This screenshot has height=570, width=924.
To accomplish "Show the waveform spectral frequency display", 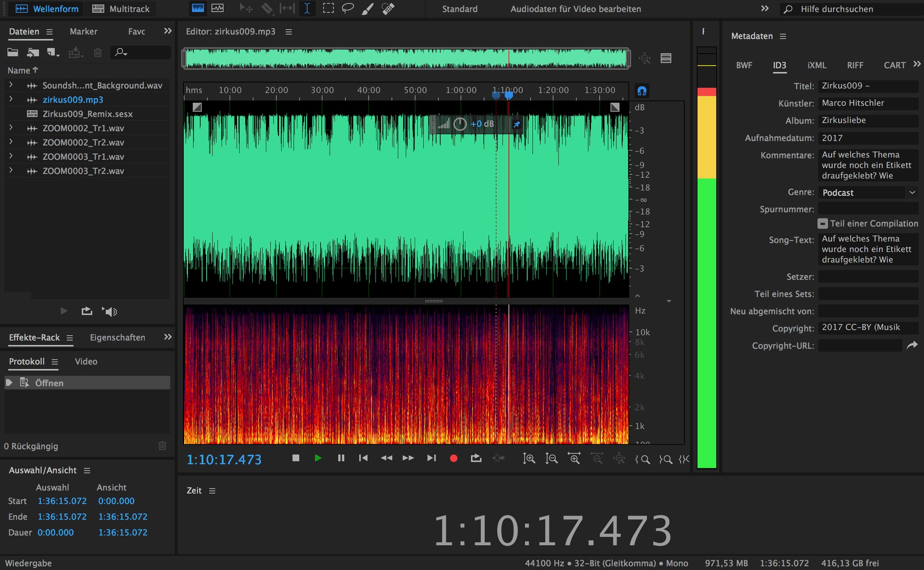I will click(198, 9).
